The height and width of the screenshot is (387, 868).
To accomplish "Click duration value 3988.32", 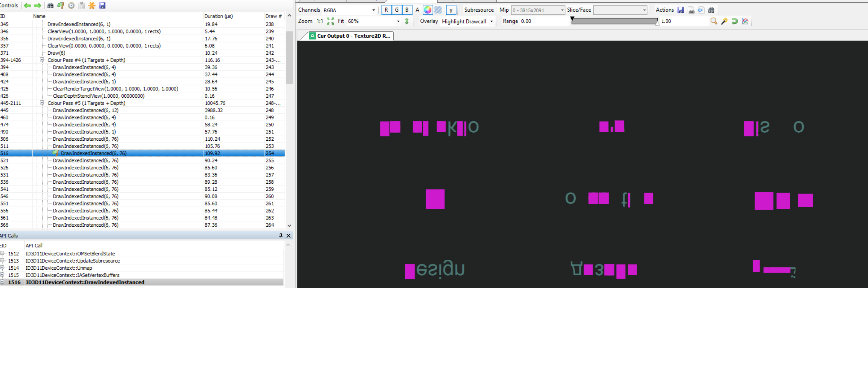I will (x=214, y=110).
